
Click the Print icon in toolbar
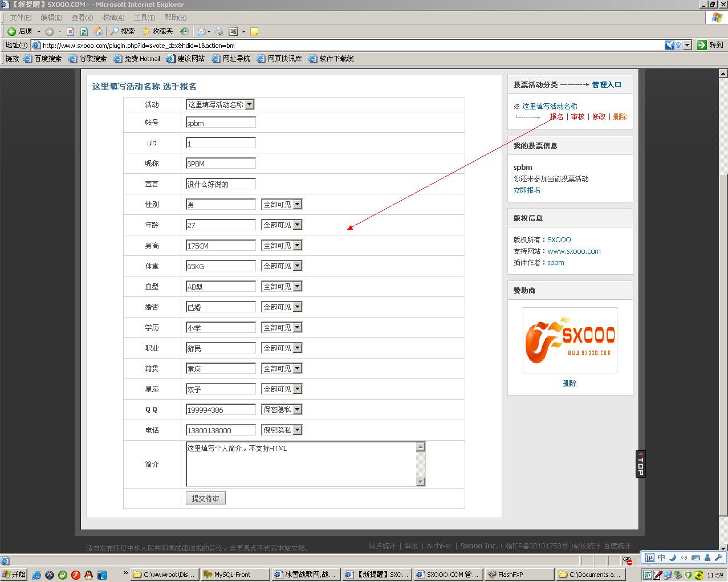pyautogui.click(x=219, y=31)
